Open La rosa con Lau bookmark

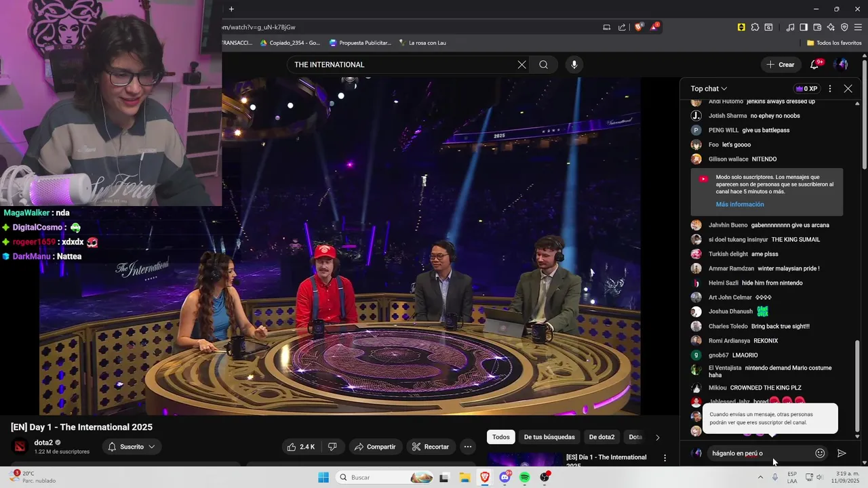(x=422, y=43)
